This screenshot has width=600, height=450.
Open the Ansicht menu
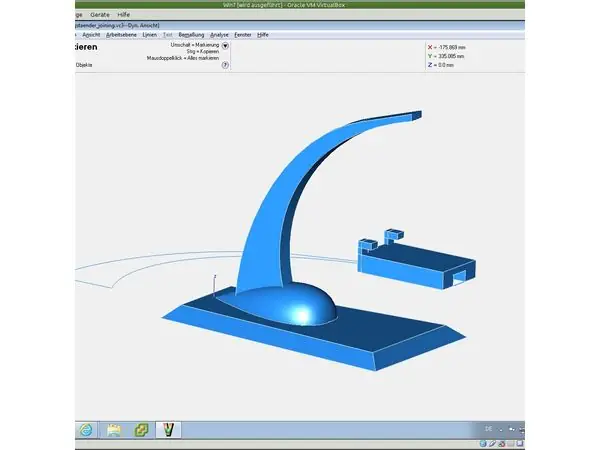[91, 35]
